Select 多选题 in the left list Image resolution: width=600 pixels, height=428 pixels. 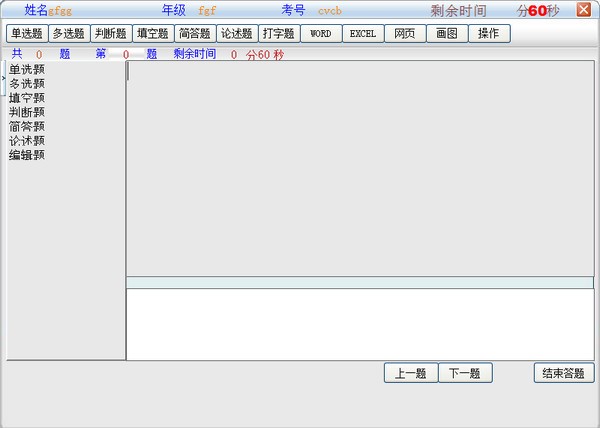[x=27, y=84]
